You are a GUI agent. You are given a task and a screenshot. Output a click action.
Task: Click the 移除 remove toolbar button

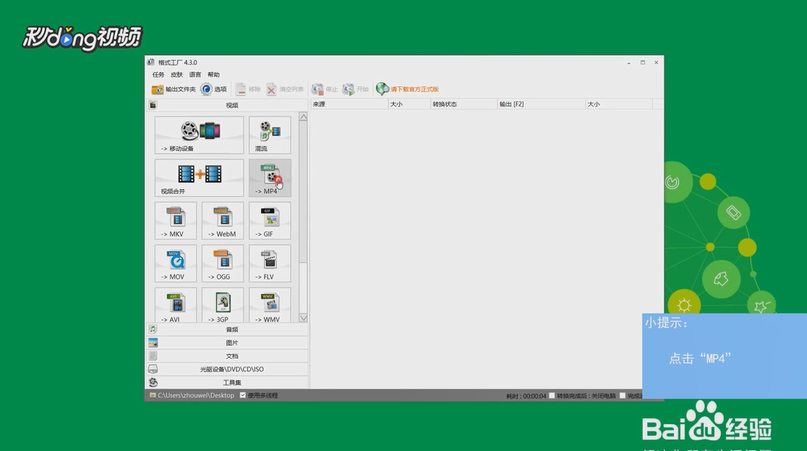[248, 89]
